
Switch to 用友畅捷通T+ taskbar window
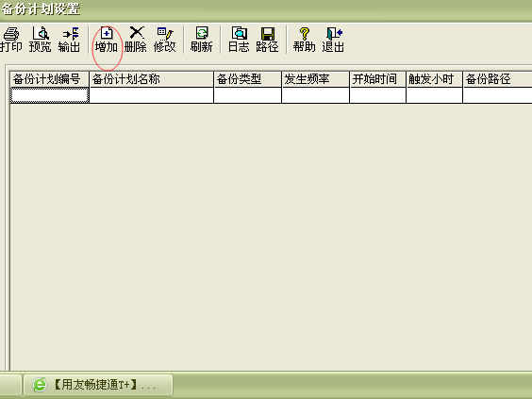(x=98, y=385)
